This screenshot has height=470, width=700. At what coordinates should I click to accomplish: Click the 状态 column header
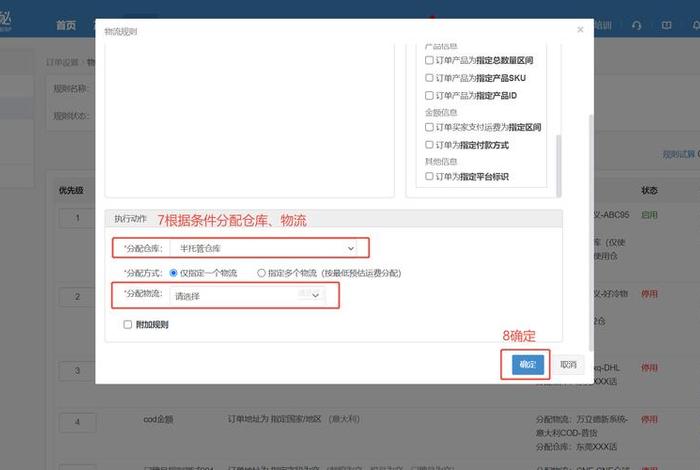pos(649,191)
